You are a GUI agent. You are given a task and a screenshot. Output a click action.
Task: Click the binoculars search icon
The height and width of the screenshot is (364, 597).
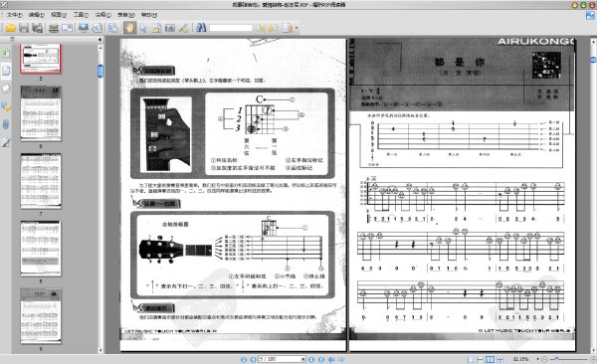pos(201,28)
